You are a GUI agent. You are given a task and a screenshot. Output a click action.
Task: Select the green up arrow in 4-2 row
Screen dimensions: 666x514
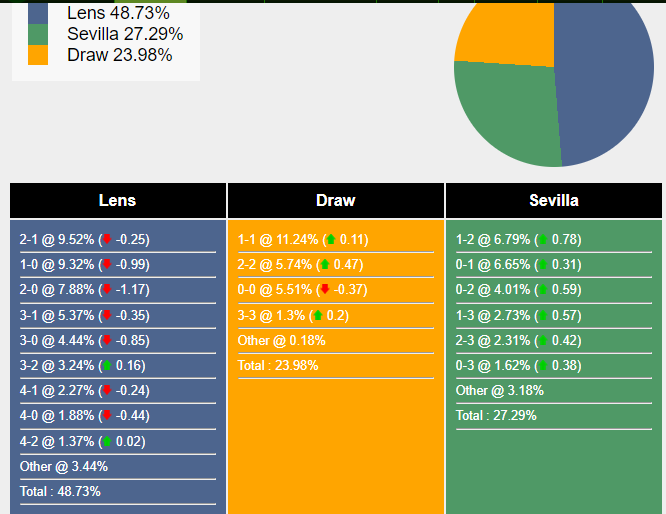click(x=106, y=442)
